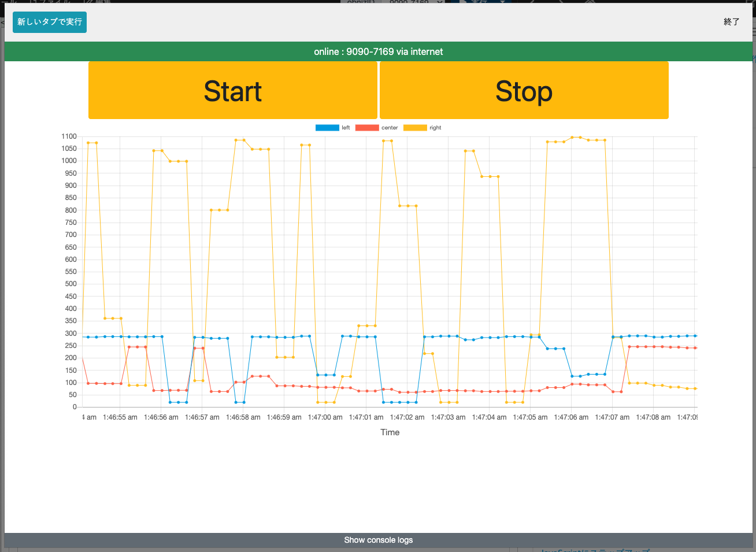Click 終了 to exit the run view
This screenshot has width=756, height=552.
pyautogui.click(x=731, y=22)
